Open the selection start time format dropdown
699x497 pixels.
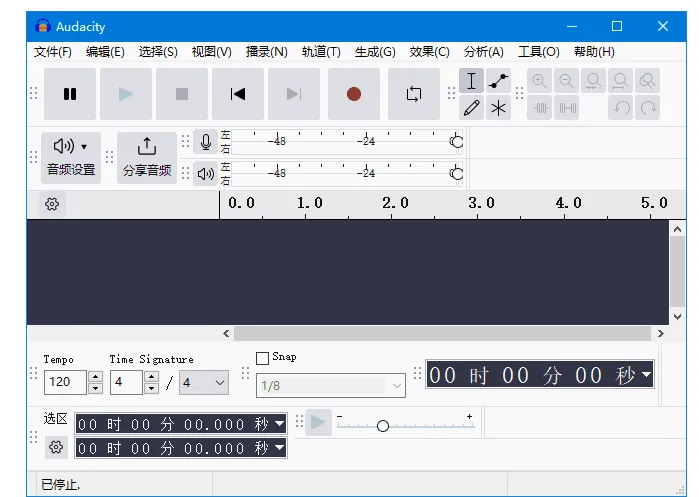tap(280, 423)
